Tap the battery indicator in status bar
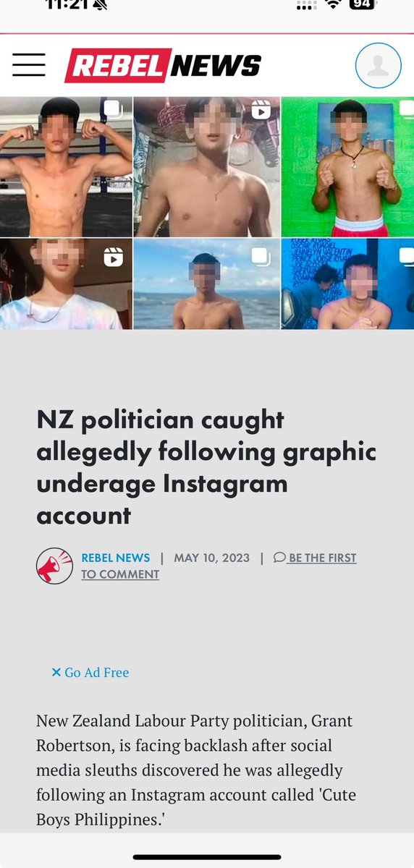Image resolution: width=414 pixels, height=868 pixels. [363, 4]
